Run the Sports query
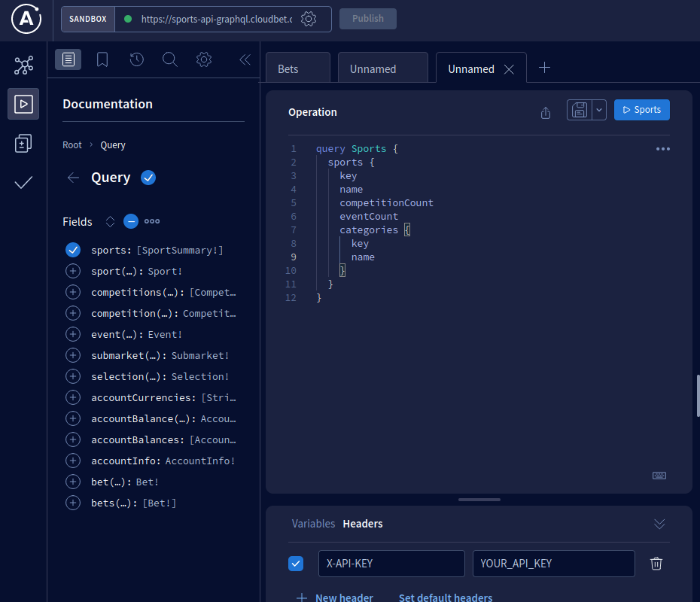700x602 pixels. pos(641,110)
